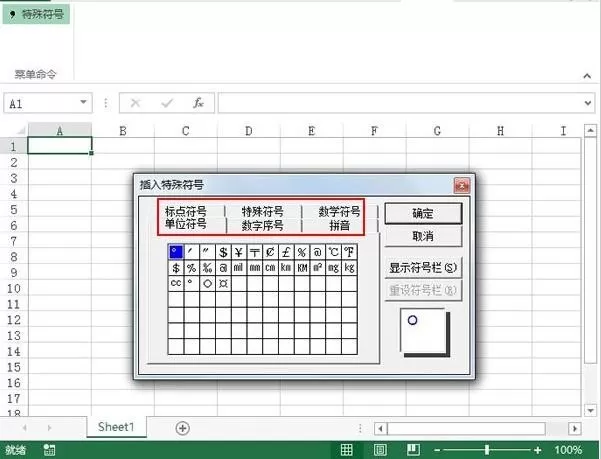Switch to the 数学符号 tab
Screen dimensions: 601x459
coord(339,211)
